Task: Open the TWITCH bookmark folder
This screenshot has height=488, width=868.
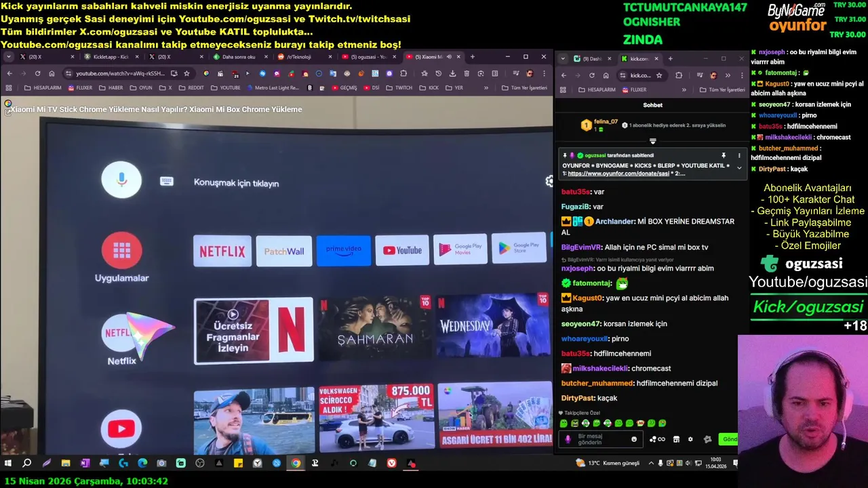Action: 399,87
